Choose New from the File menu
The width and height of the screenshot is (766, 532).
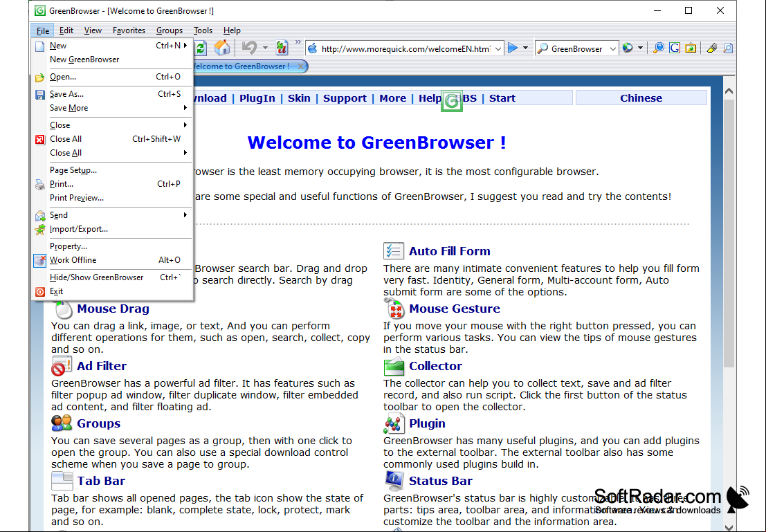coord(112,46)
